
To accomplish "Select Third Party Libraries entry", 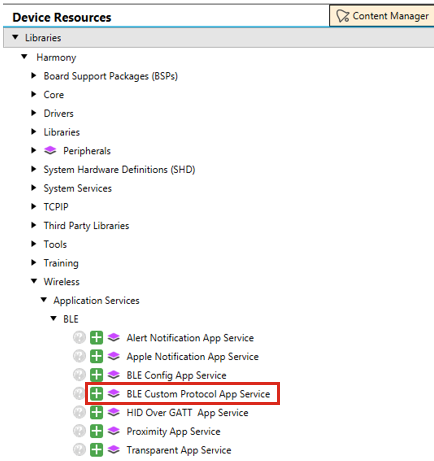I will 86,226.
